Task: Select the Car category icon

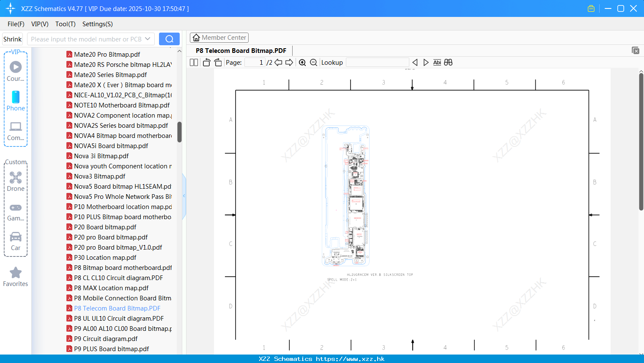Action: pyautogui.click(x=16, y=241)
